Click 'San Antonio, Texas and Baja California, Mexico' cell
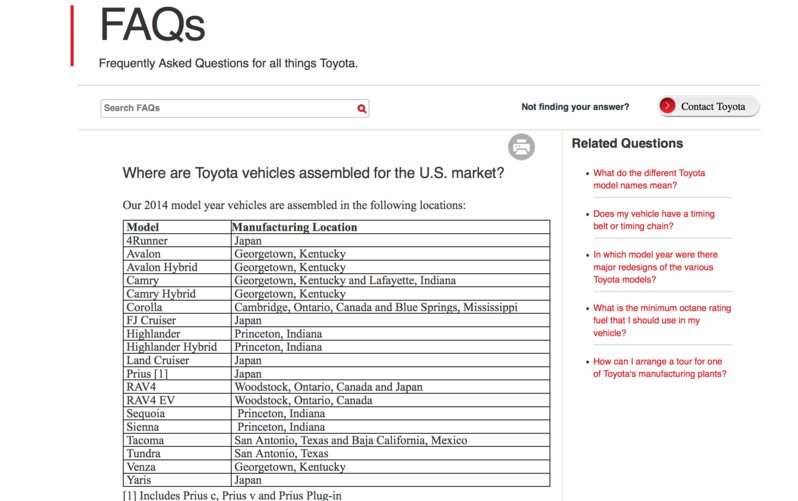798x501 pixels. click(390, 440)
